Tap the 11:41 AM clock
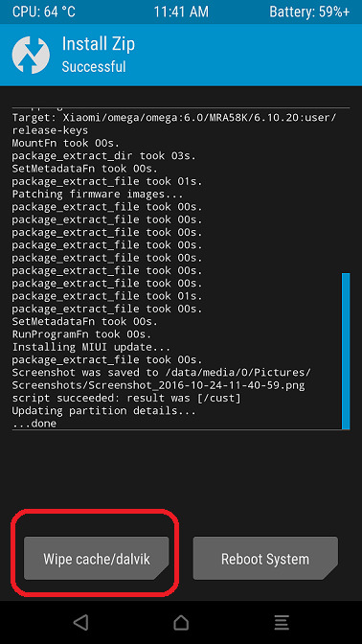The width and height of the screenshot is (362, 644). tap(181, 11)
